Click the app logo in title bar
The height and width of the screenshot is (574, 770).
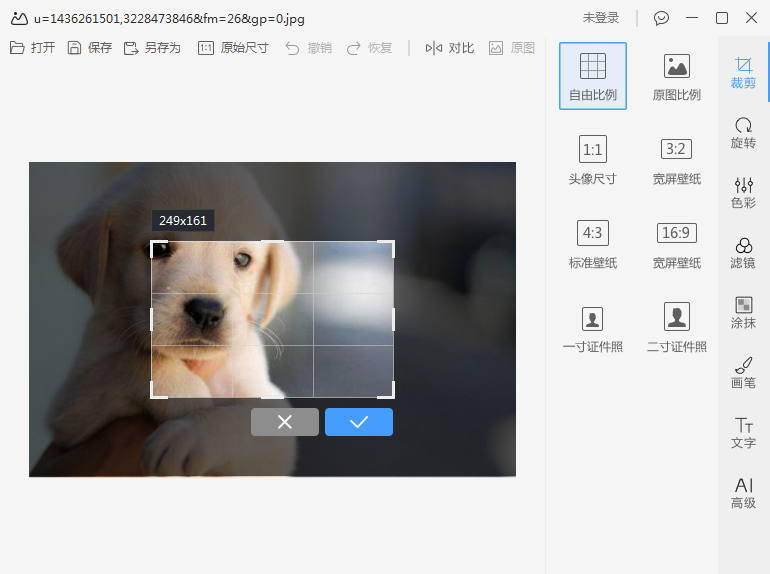(19, 19)
